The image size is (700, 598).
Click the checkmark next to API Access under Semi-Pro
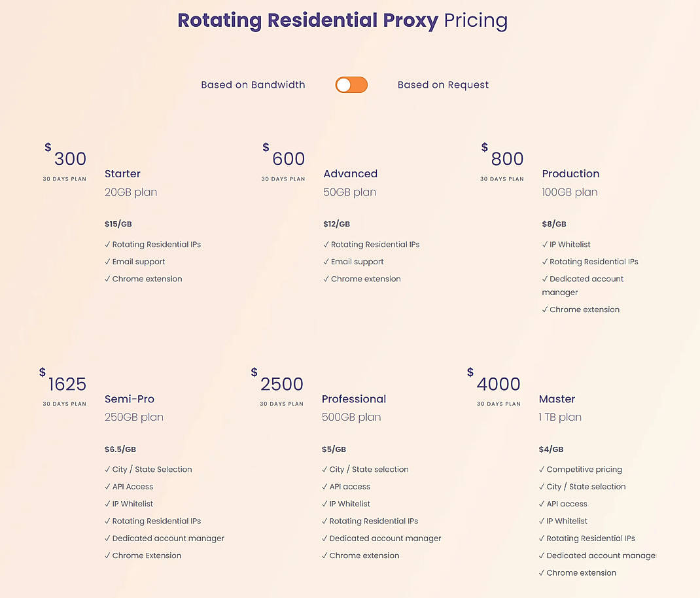click(x=107, y=486)
